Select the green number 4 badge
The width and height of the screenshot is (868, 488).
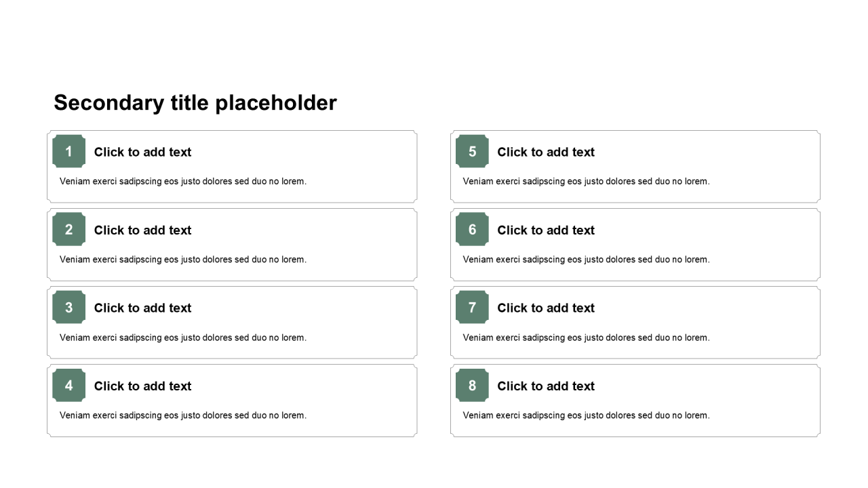[x=68, y=385]
